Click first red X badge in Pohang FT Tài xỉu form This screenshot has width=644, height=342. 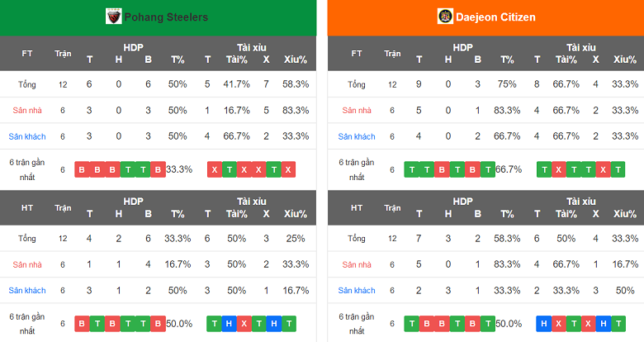click(x=215, y=169)
